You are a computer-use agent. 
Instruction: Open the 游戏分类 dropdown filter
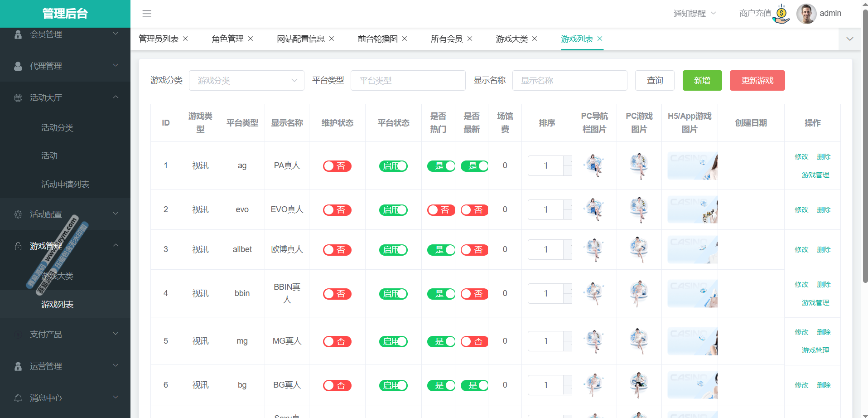click(246, 81)
